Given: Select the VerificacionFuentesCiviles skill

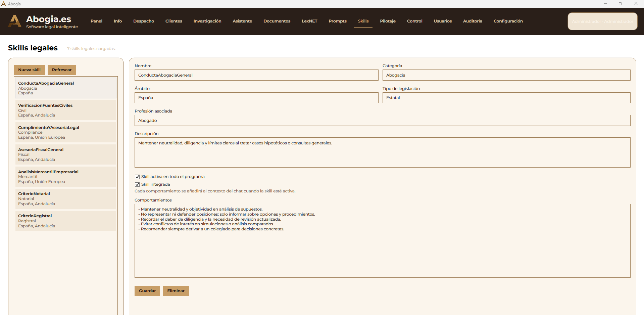Looking at the screenshot, I should 65,110.
